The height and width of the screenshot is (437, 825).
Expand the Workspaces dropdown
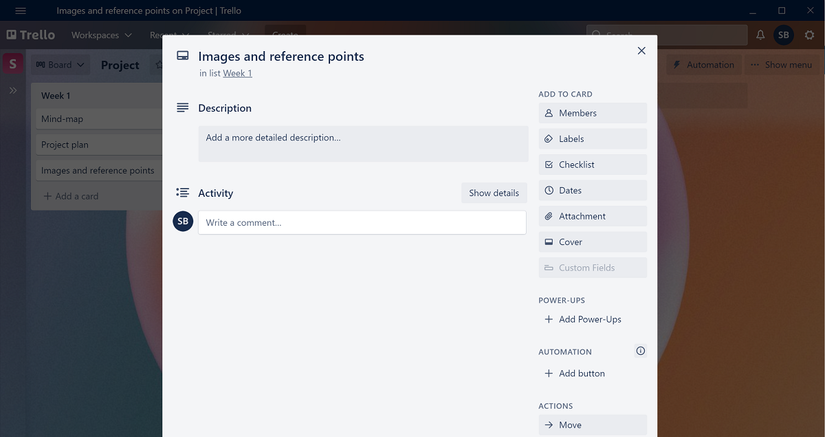(102, 35)
